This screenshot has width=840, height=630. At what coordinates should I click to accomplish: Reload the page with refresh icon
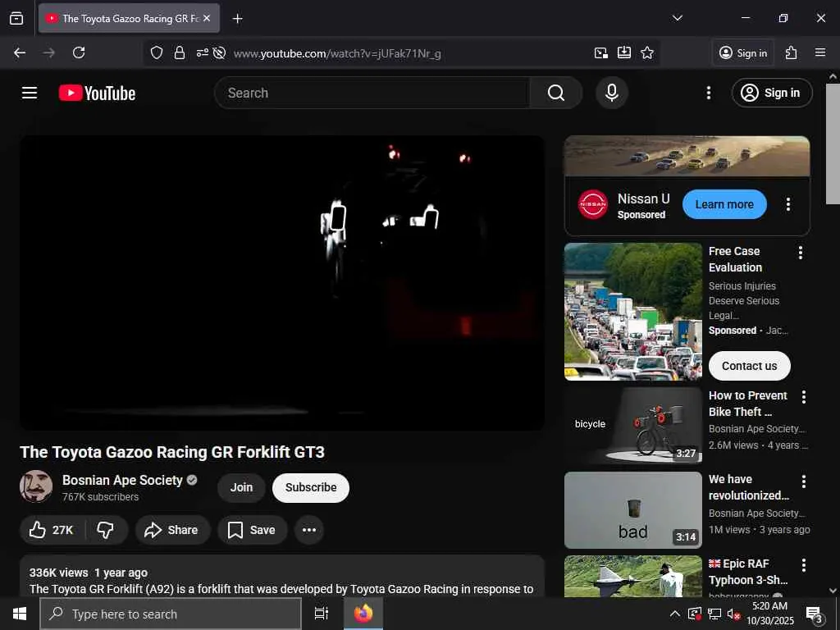click(79, 52)
